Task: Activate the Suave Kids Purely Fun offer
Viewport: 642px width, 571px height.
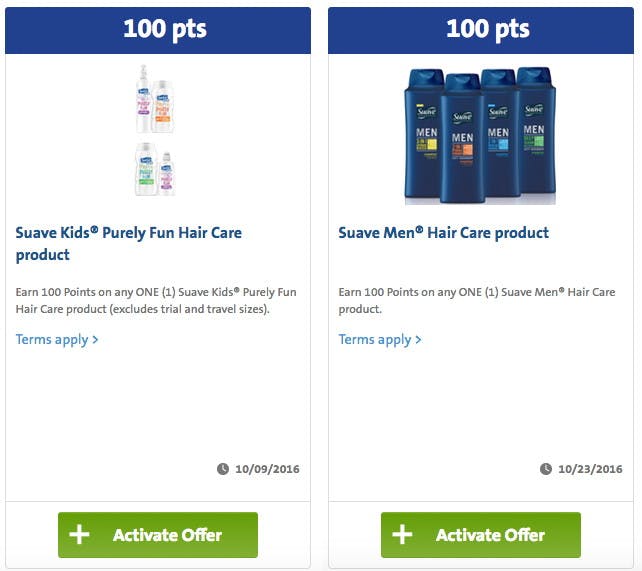Action: point(158,535)
